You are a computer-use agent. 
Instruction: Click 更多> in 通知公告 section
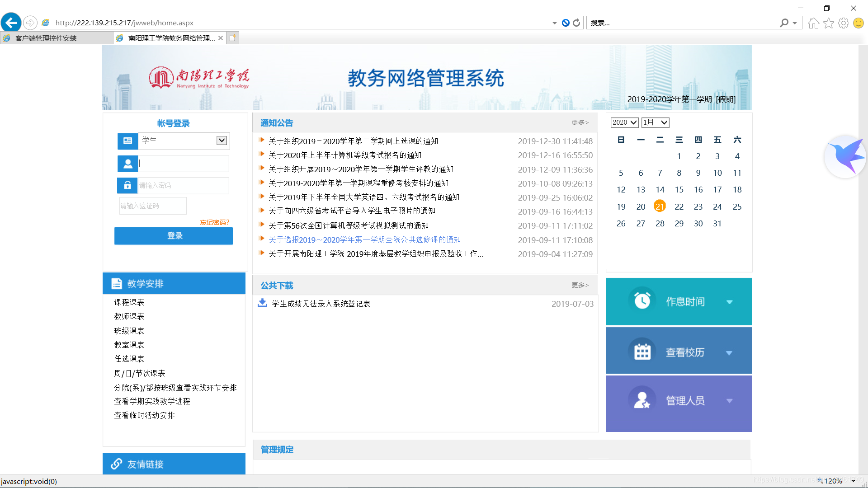[580, 122]
